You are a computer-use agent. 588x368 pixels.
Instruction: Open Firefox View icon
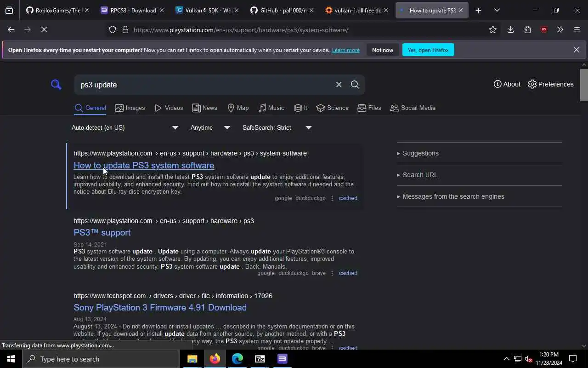[x=9, y=10]
